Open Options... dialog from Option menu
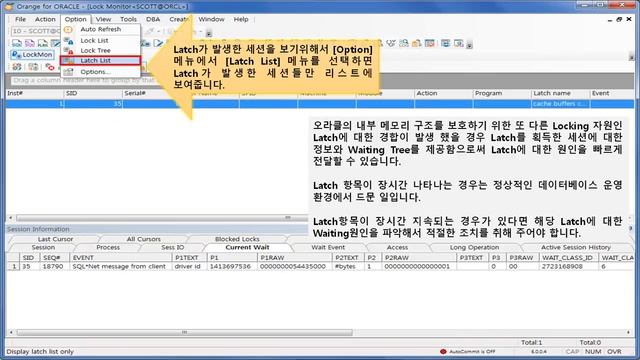This screenshot has width=640, height=360. pyautogui.click(x=100, y=72)
